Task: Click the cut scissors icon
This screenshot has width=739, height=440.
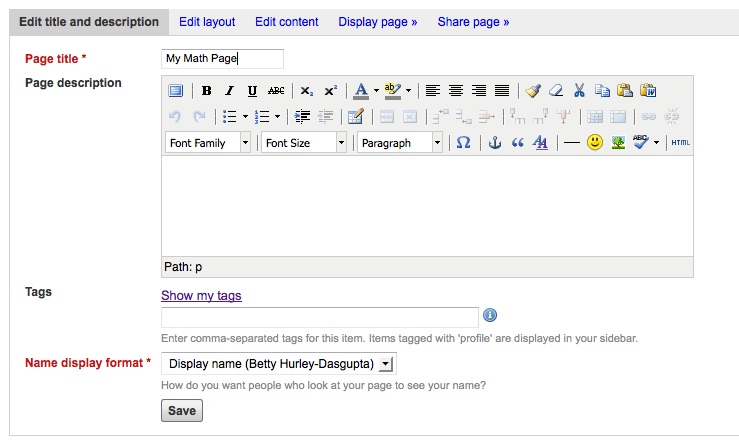Action: pos(579,91)
